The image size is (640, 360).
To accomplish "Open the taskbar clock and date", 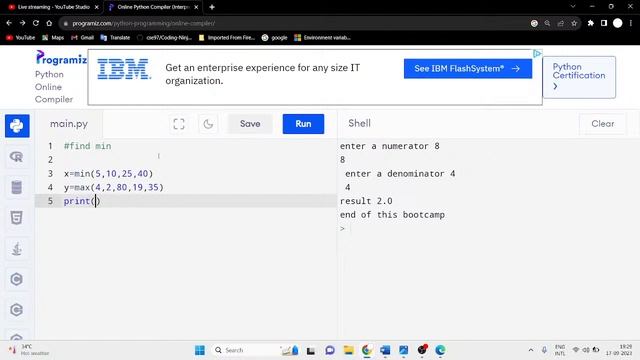I will [620, 350].
